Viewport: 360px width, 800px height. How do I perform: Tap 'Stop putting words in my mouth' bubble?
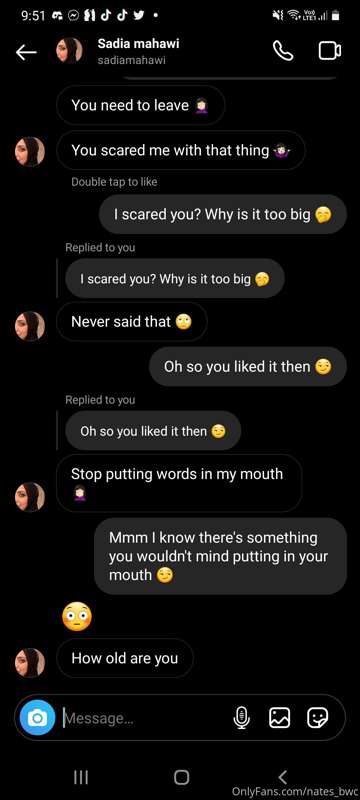click(179, 483)
